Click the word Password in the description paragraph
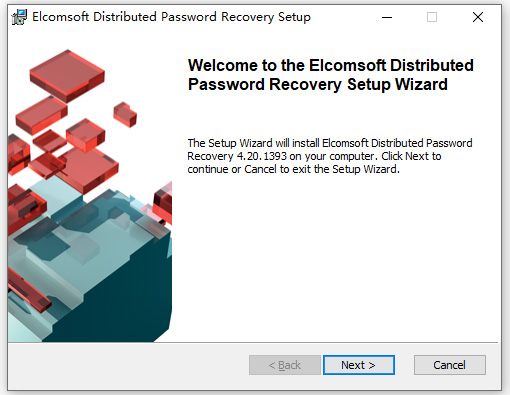This screenshot has height=395, width=510. (x=449, y=143)
